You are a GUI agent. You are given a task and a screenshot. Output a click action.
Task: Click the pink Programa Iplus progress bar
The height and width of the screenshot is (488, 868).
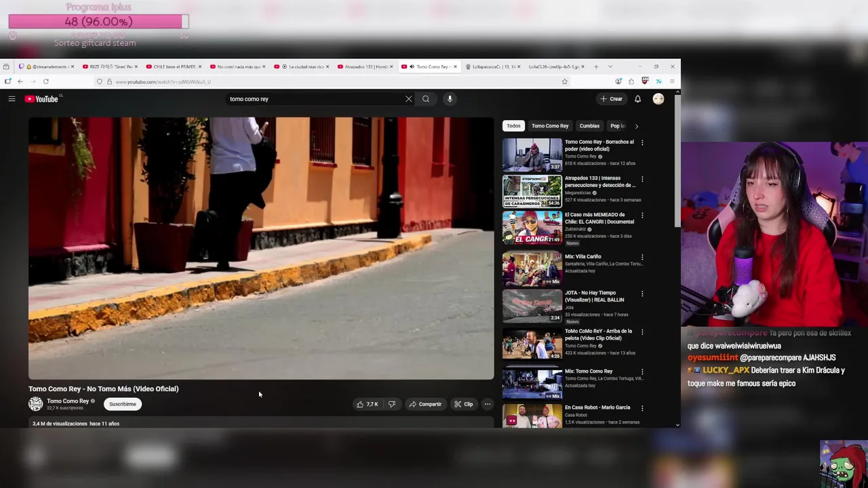tap(98, 22)
